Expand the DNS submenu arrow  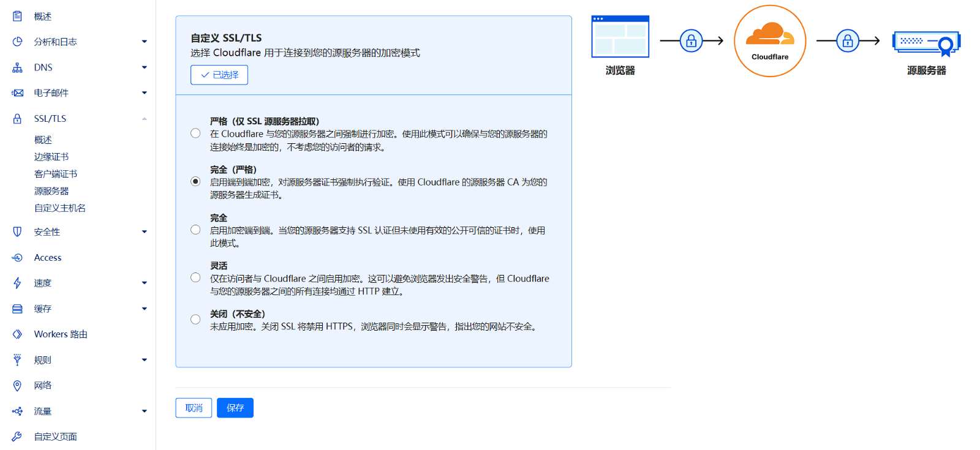145,67
